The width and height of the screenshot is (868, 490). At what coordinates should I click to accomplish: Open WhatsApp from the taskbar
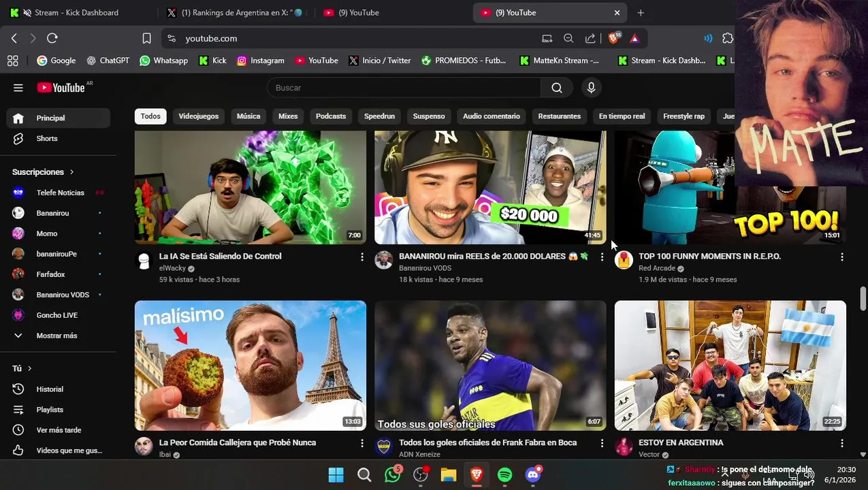tap(393, 474)
